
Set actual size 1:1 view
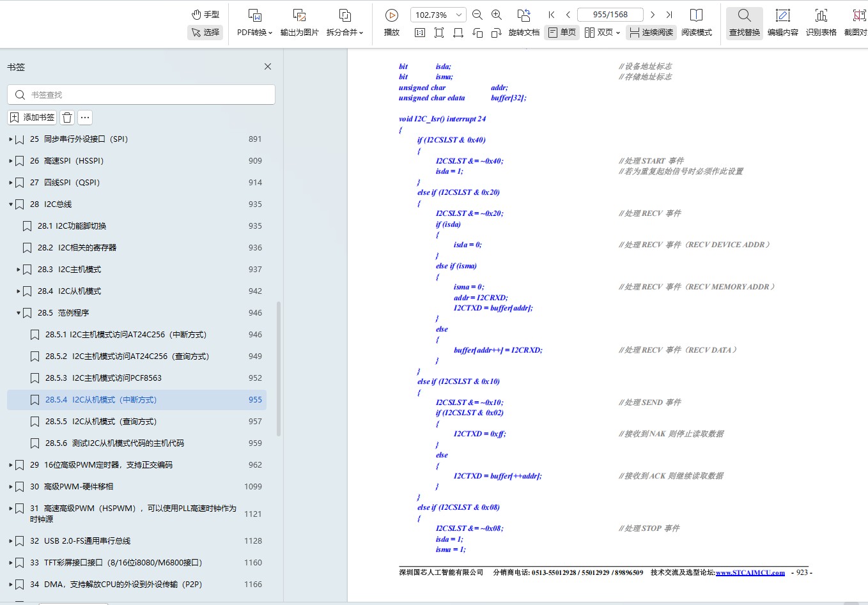[x=420, y=33]
